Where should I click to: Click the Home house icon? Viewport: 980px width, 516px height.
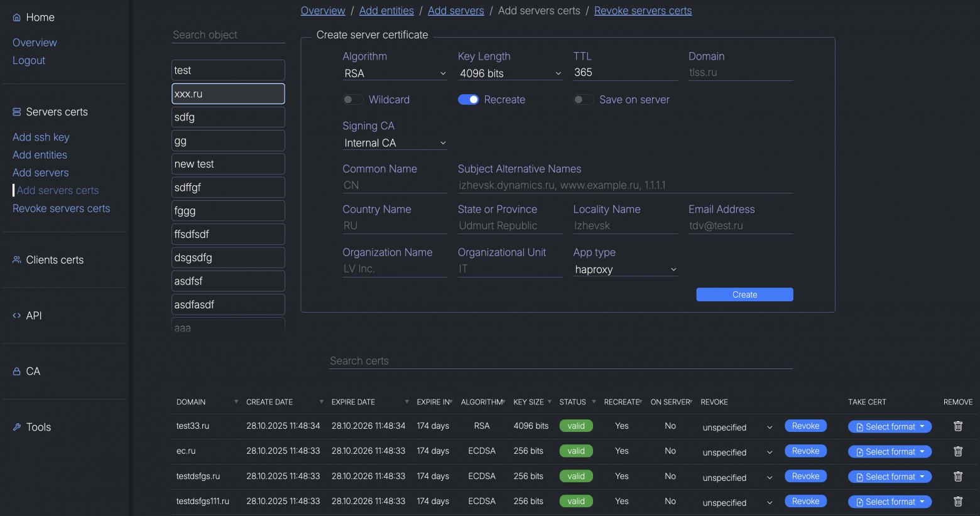pyautogui.click(x=17, y=18)
